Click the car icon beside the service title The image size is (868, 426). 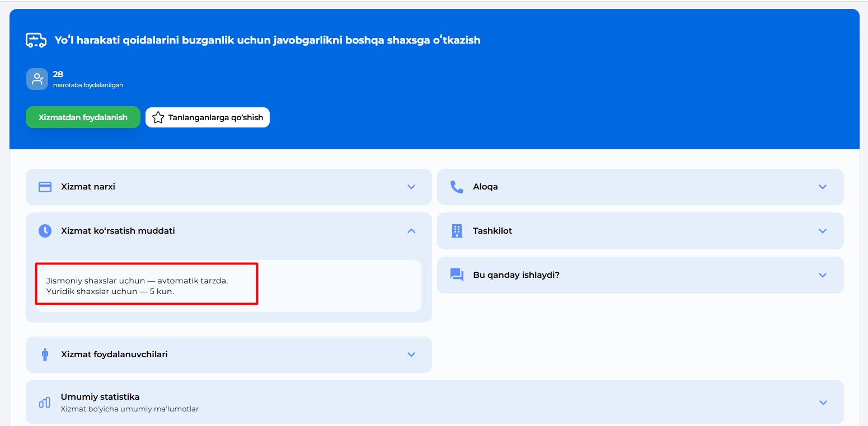pyautogui.click(x=36, y=40)
